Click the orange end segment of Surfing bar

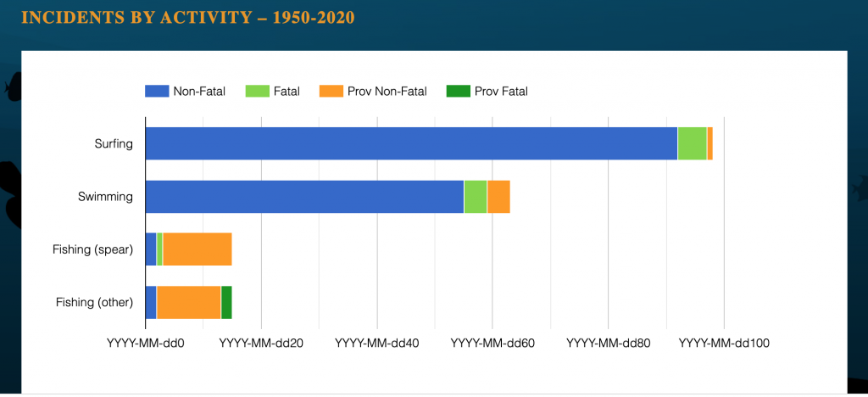[710, 143]
